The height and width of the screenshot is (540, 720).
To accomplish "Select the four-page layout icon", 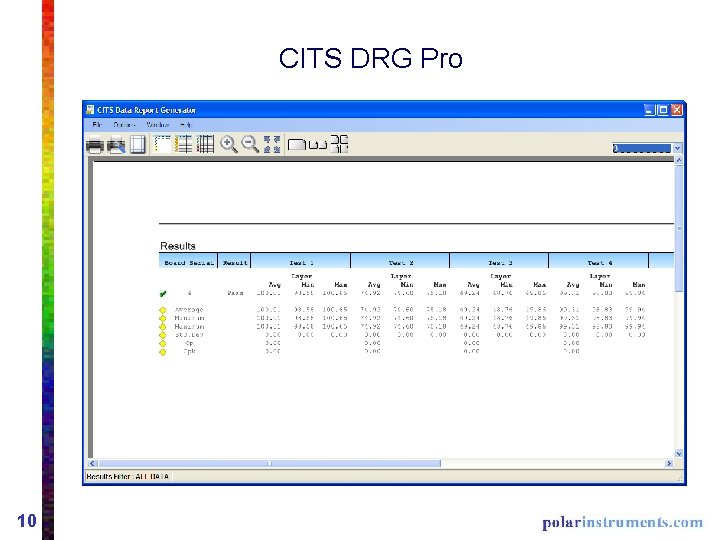I will [x=339, y=144].
